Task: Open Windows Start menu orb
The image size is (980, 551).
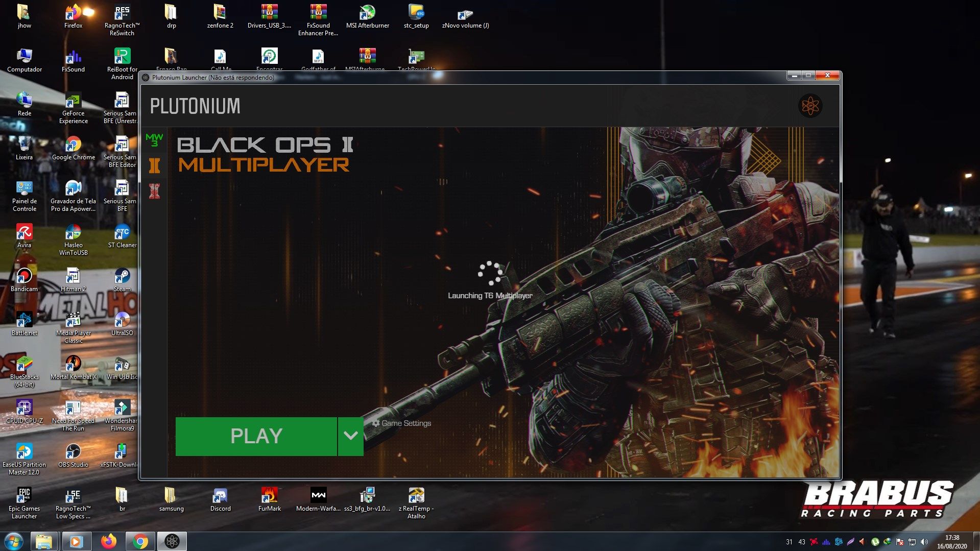Action: [x=14, y=541]
